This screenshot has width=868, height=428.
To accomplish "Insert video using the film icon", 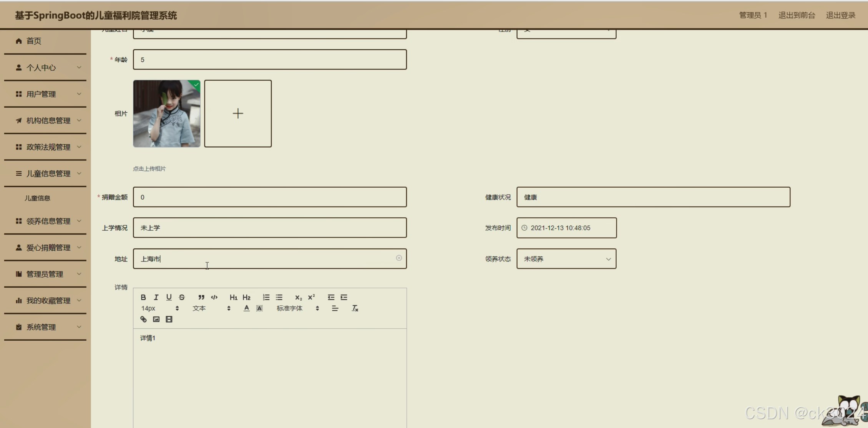I will pos(169,319).
